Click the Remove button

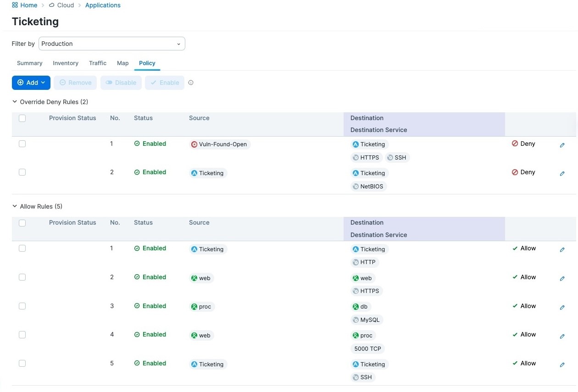coord(75,83)
